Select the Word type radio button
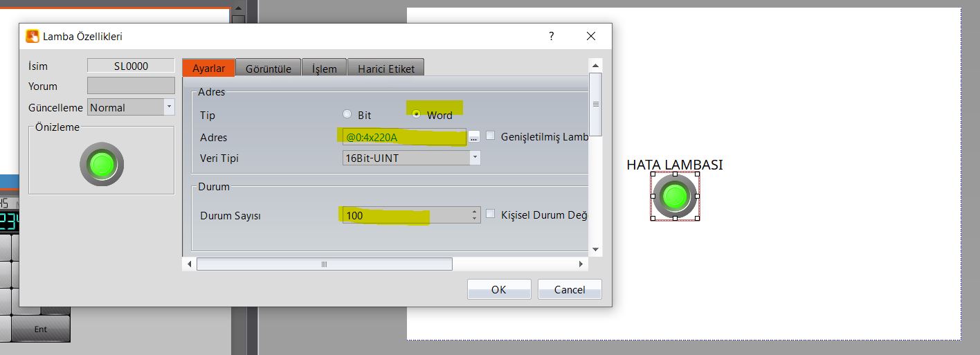Image resolution: width=980 pixels, height=355 pixels. coord(416,114)
